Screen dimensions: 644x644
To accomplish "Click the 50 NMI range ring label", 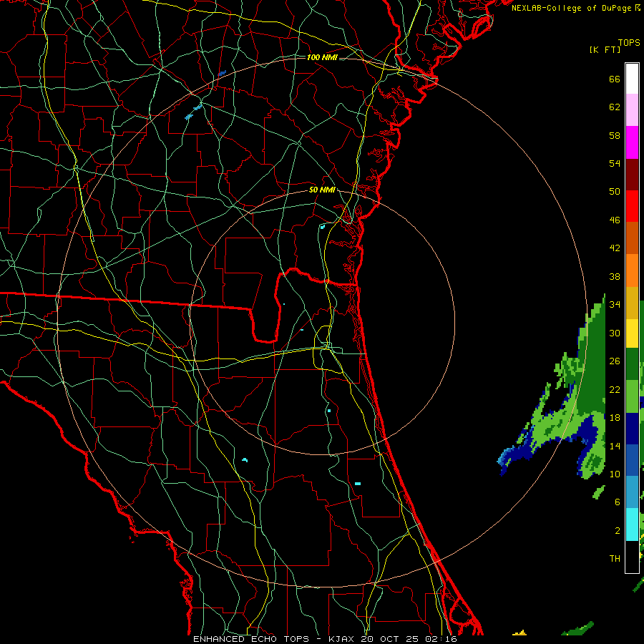I will (322, 190).
